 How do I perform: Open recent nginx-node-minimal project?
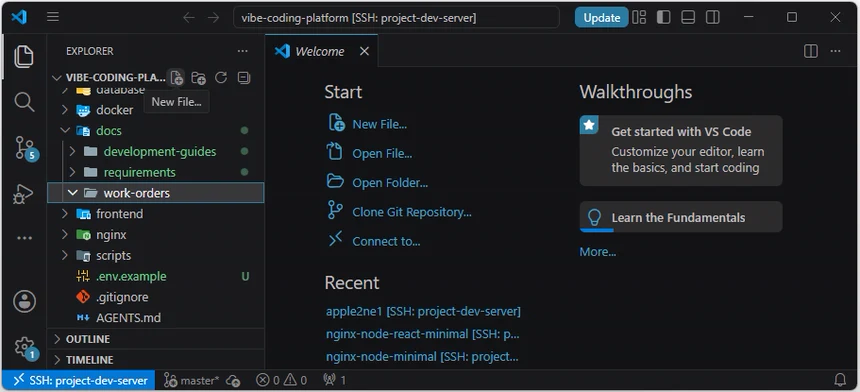tap(422, 357)
